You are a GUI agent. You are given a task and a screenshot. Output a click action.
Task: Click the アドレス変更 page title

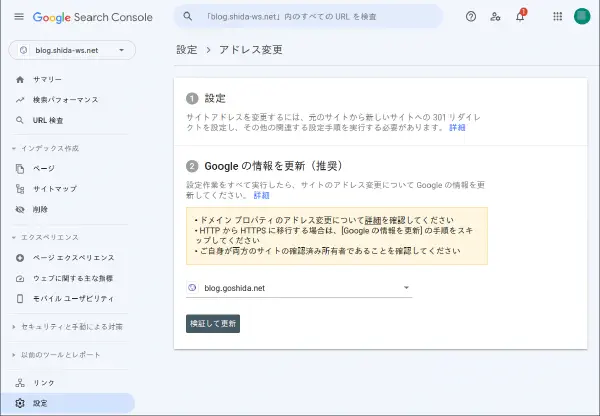point(251,50)
